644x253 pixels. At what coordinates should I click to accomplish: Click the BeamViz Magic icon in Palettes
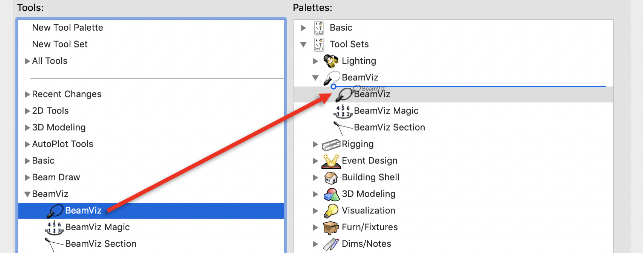pyautogui.click(x=343, y=111)
